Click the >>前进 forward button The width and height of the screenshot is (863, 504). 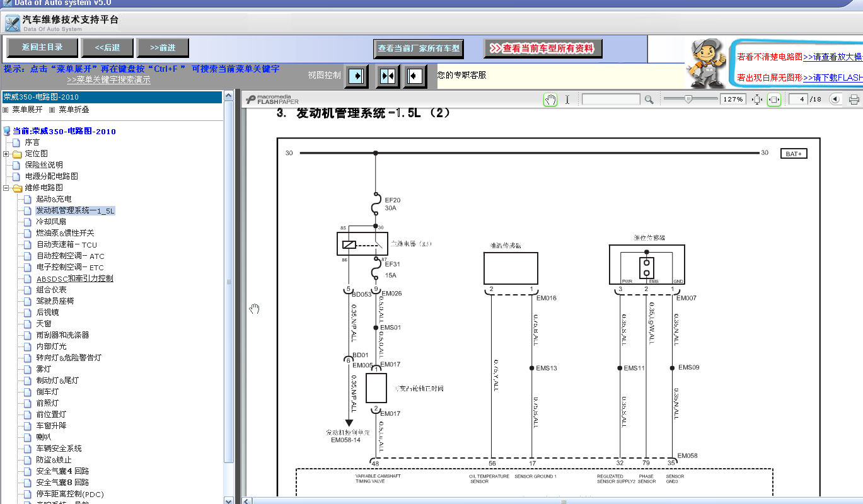(x=163, y=47)
